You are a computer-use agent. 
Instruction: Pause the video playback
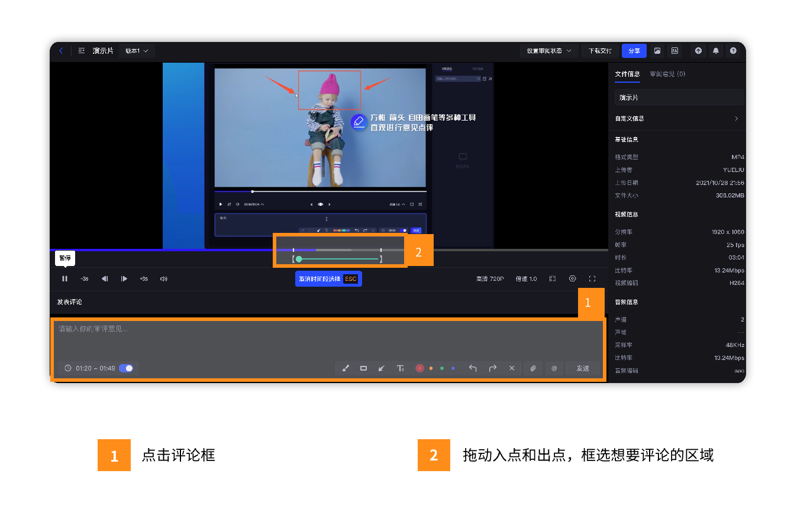pos(64,279)
